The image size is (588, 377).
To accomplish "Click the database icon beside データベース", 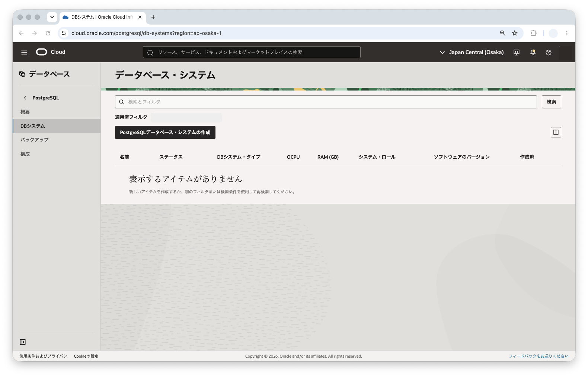I will pos(22,74).
